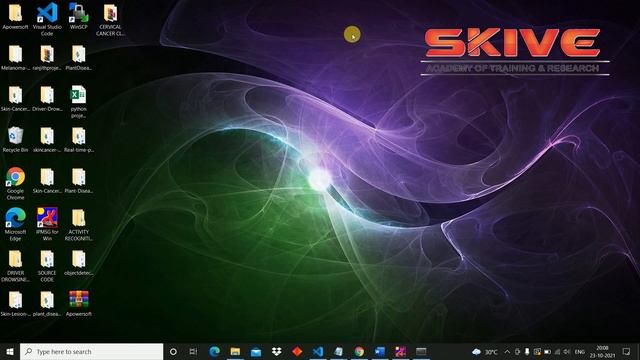
Task: Select the CERVICAL CANCER CL... folder
Action: point(110,20)
